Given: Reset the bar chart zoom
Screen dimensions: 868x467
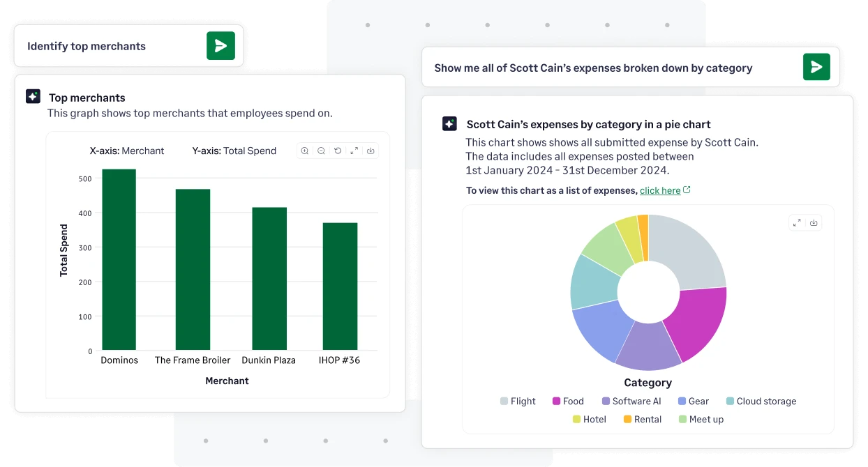Looking at the screenshot, I should [337, 151].
